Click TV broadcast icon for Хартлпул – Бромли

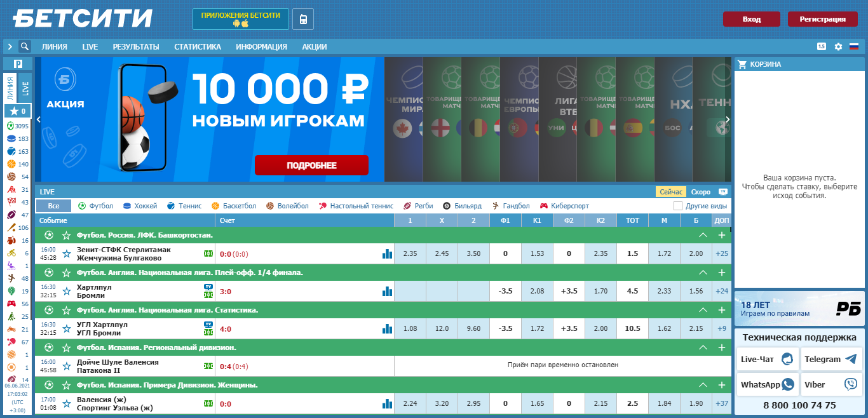(208, 287)
